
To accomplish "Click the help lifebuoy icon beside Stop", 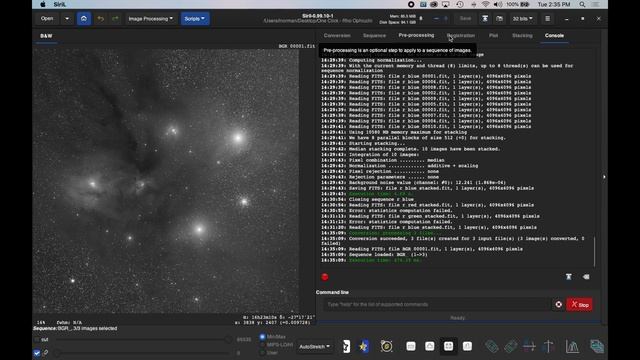I will coord(558,304).
